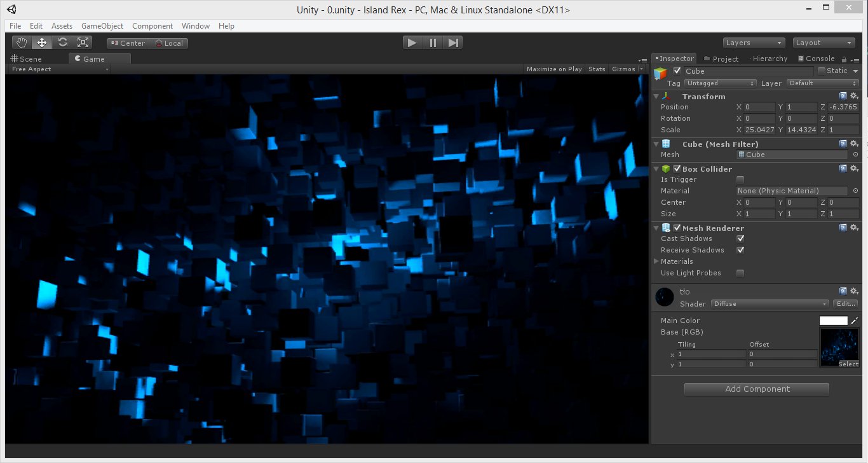This screenshot has height=463, width=868.
Task: Open the GameObject menu
Action: (x=102, y=26)
